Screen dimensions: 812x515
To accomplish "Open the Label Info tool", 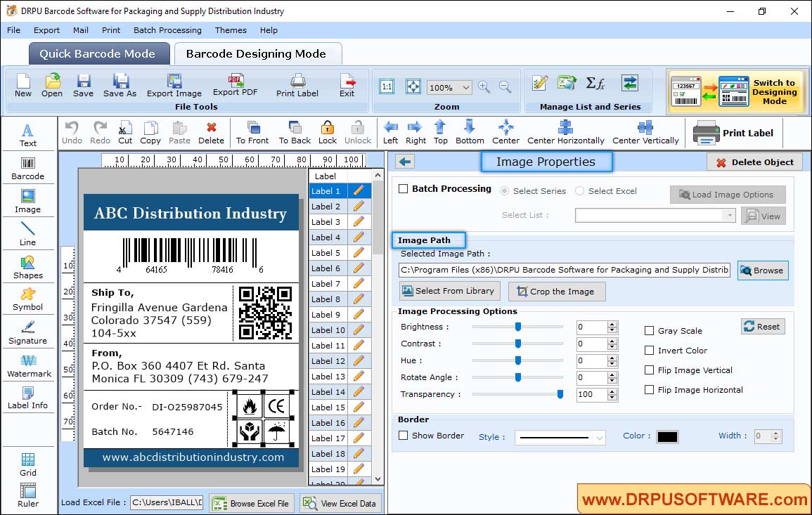I will [x=28, y=398].
